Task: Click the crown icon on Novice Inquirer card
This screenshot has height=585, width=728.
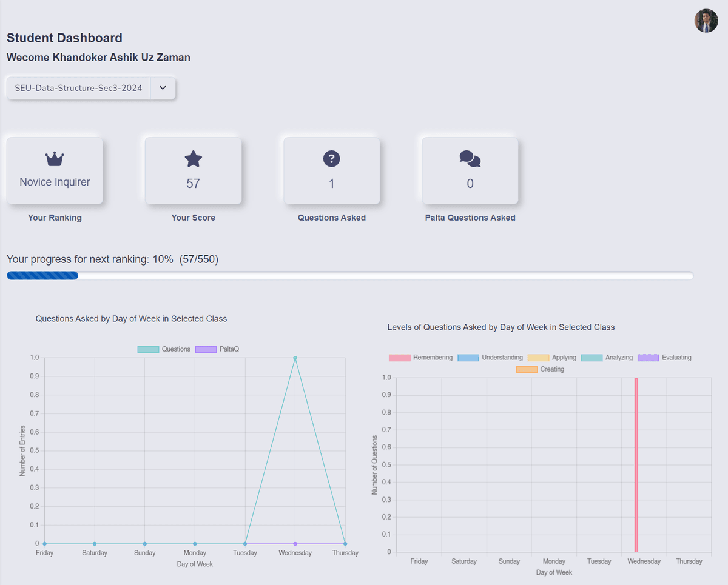Action: 55,158
